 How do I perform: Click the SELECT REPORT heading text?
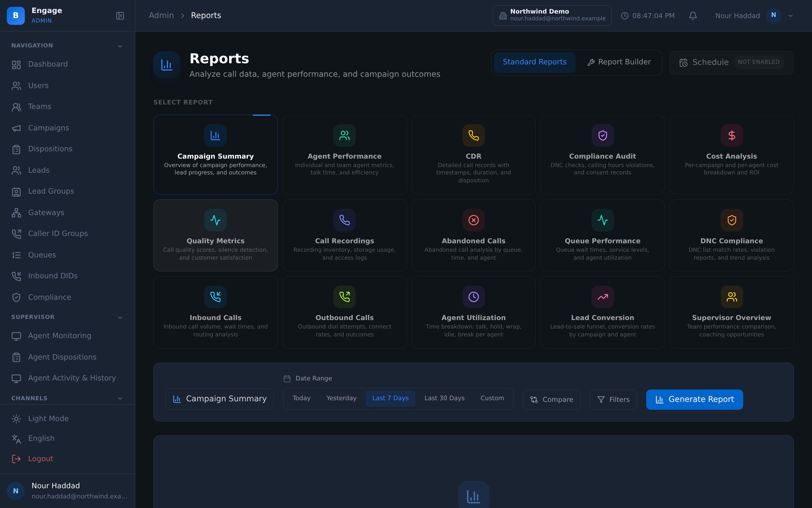[183, 102]
